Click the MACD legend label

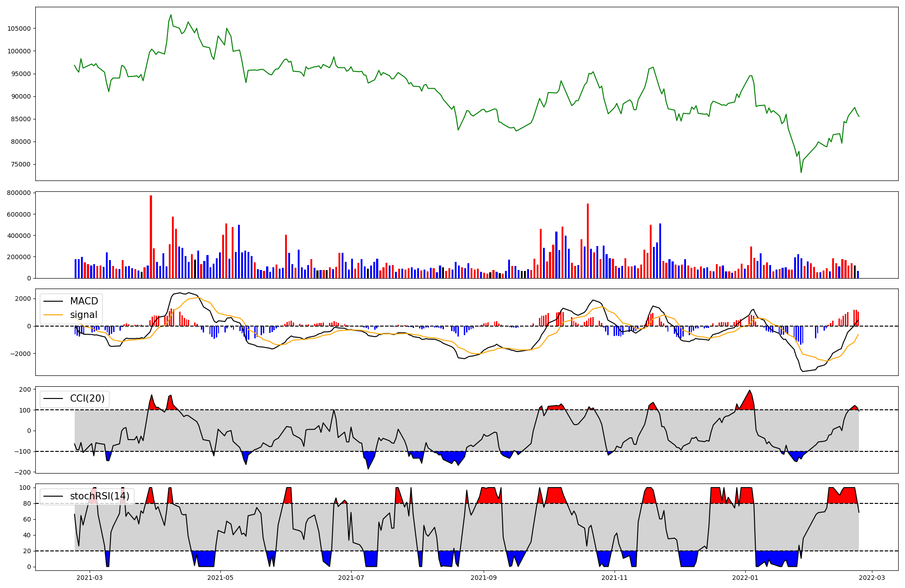(x=84, y=301)
